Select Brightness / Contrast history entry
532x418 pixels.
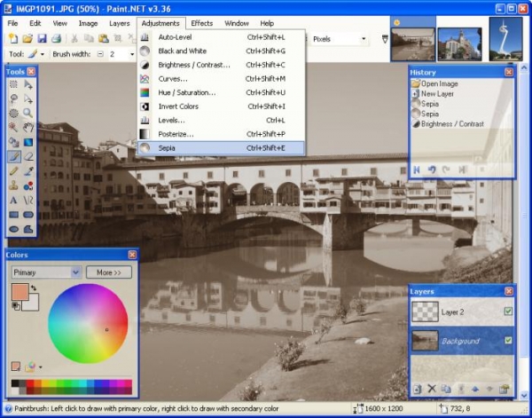tap(448, 124)
